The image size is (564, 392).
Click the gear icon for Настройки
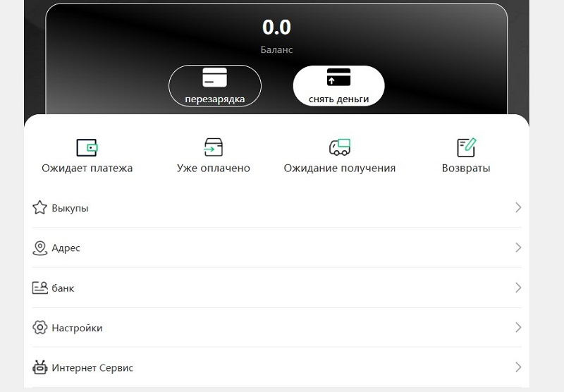point(39,328)
